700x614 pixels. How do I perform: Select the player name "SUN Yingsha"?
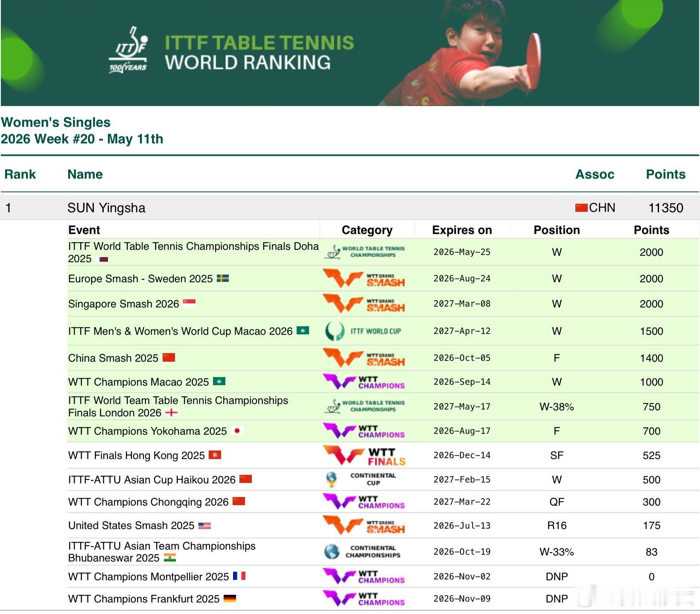pyautogui.click(x=106, y=208)
